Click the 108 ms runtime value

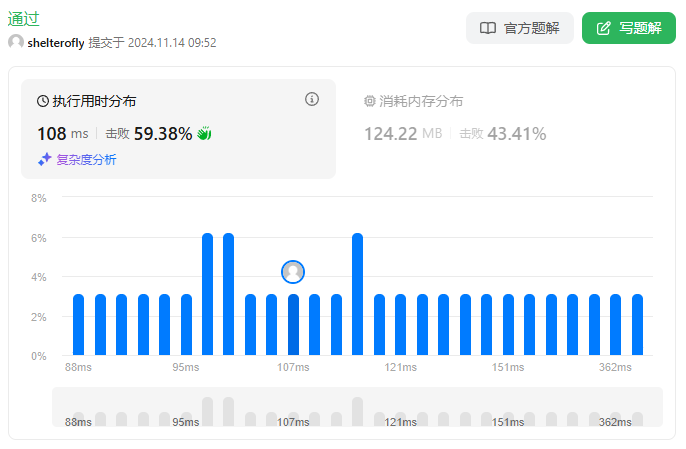(x=63, y=133)
